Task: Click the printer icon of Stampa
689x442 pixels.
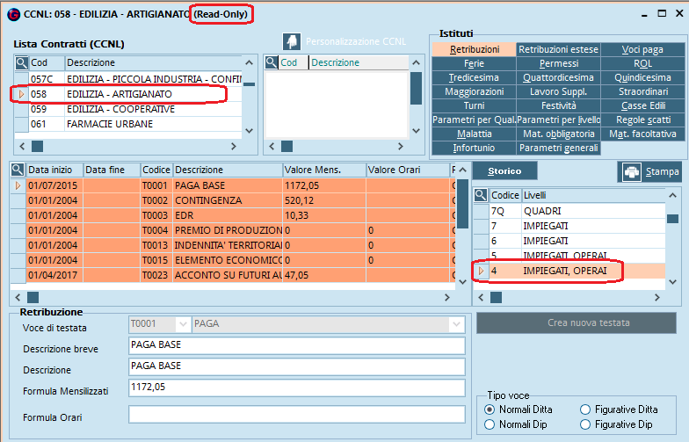Action: pyautogui.click(x=631, y=172)
